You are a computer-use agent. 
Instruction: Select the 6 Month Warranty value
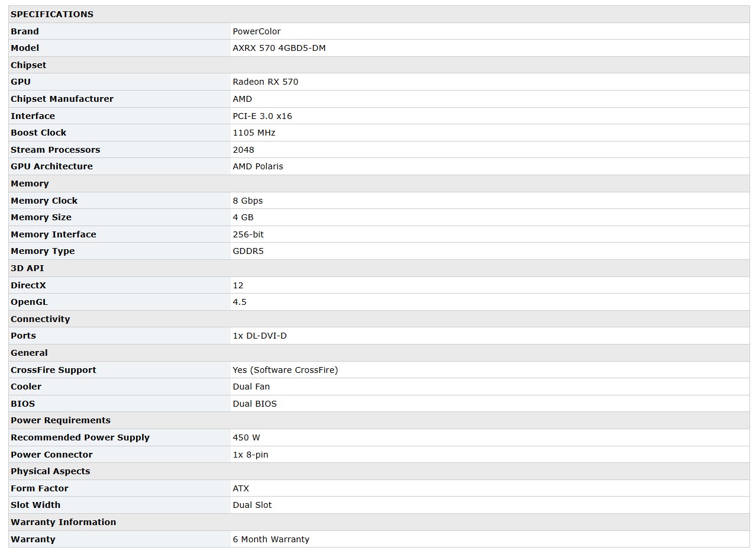(271, 539)
